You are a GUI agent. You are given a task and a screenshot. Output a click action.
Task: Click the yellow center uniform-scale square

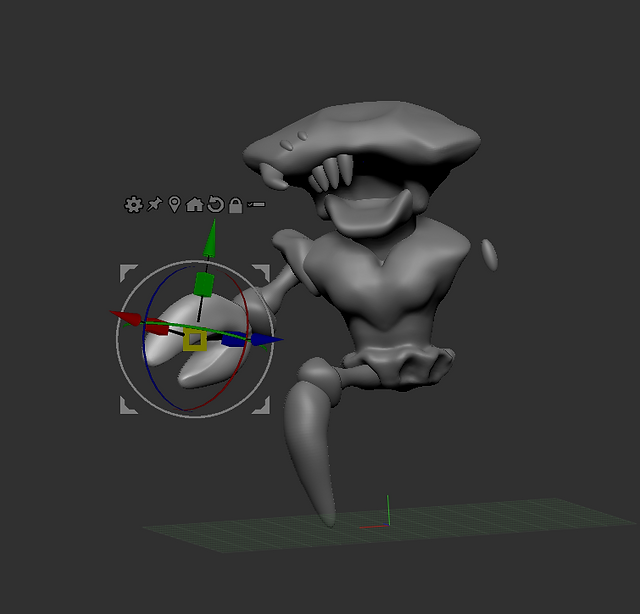(x=195, y=340)
